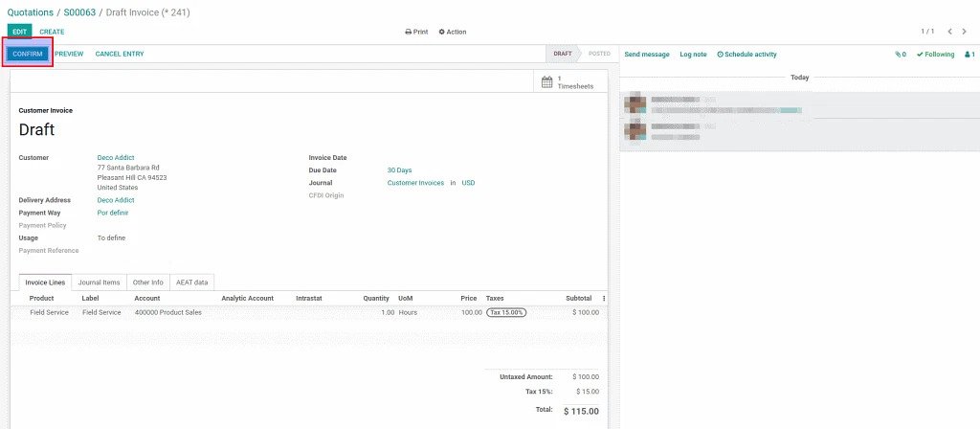Open Deco Addict delivery address link
Viewport: 980px width, 429px height.
tap(116, 200)
